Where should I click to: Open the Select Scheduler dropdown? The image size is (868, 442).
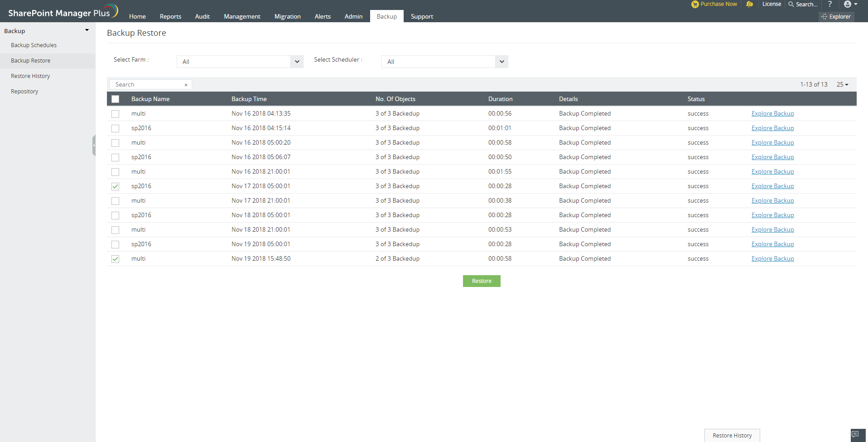pyautogui.click(x=502, y=62)
